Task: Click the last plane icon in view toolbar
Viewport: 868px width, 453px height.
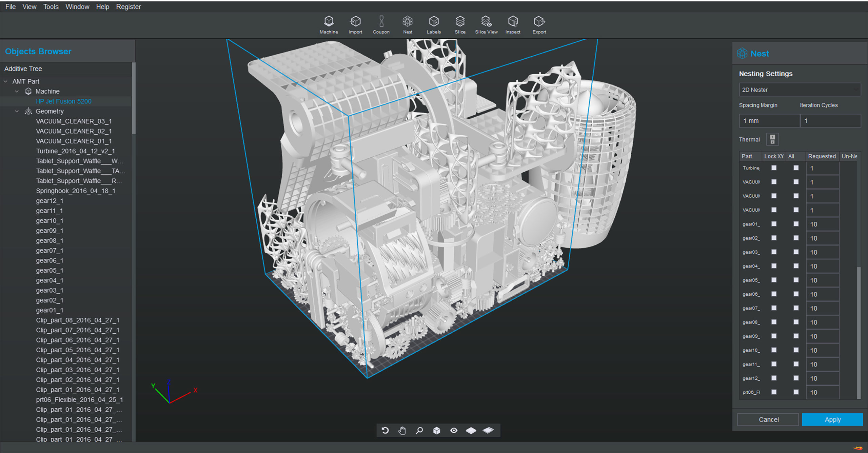Action: pos(488,431)
